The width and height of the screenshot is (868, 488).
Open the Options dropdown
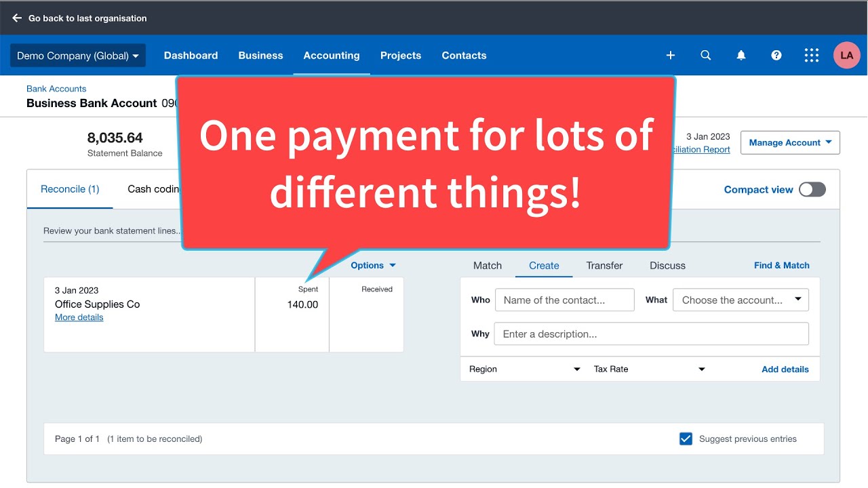coord(373,265)
